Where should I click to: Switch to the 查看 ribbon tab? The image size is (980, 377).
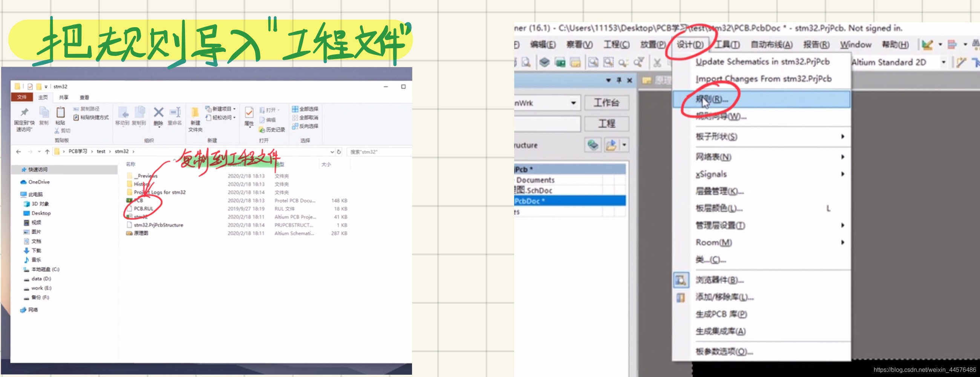[x=84, y=97]
